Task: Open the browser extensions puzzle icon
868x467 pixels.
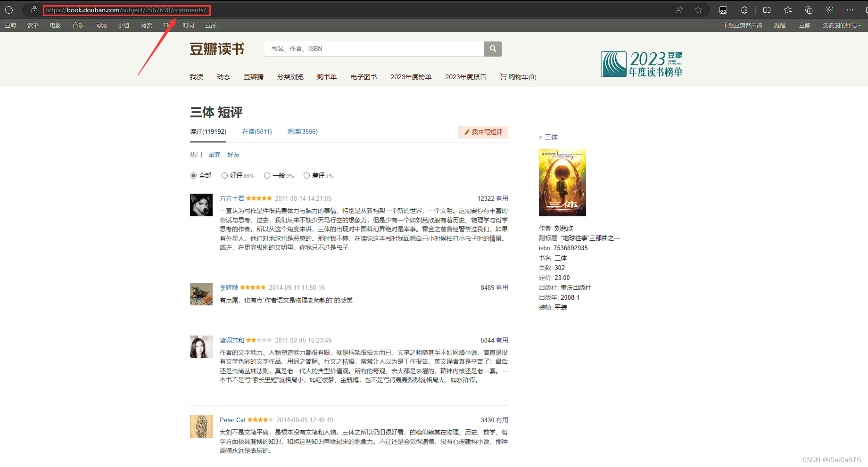Action: point(744,10)
